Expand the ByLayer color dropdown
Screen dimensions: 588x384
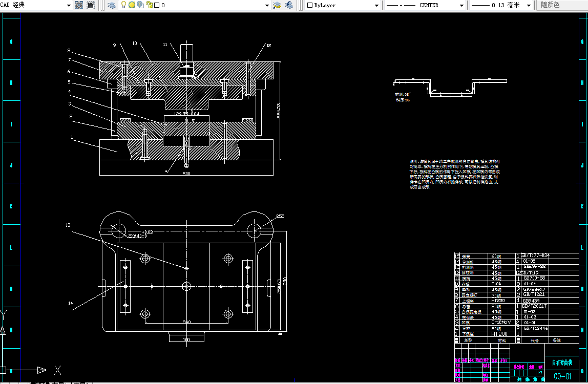[377, 5]
